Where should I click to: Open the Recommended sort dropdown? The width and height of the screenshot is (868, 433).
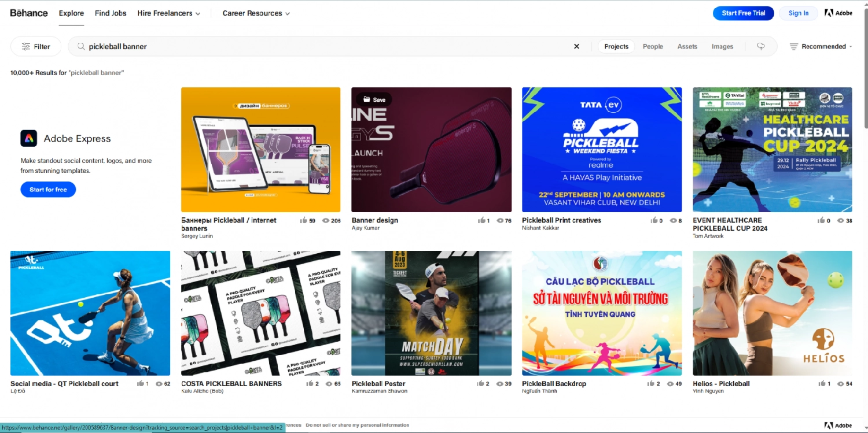point(821,46)
